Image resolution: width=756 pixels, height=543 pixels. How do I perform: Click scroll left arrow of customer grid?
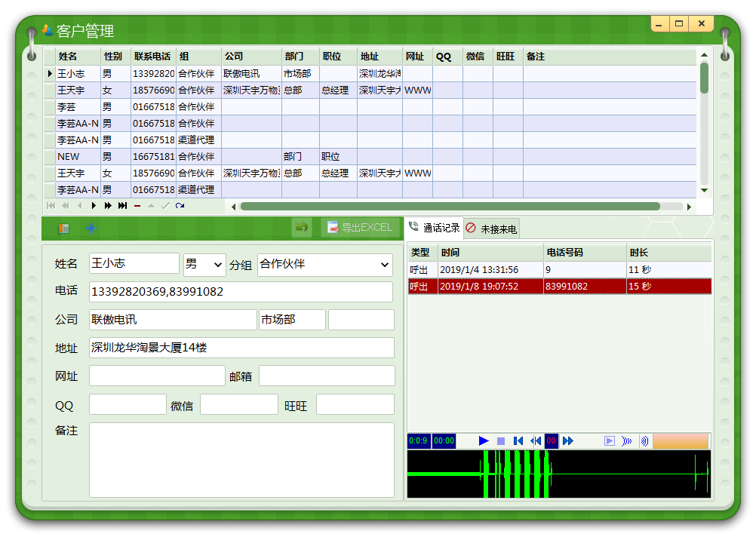pyautogui.click(x=233, y=207)
